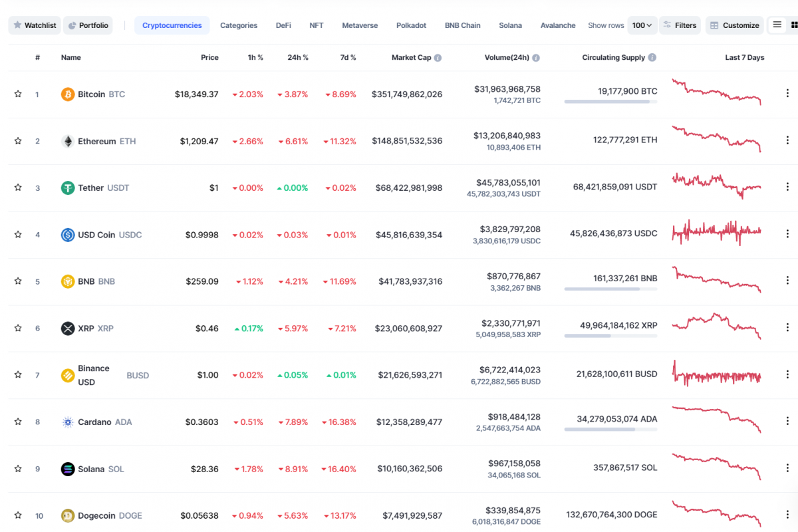Switch to the Metaverse tab

pos(360,25)
